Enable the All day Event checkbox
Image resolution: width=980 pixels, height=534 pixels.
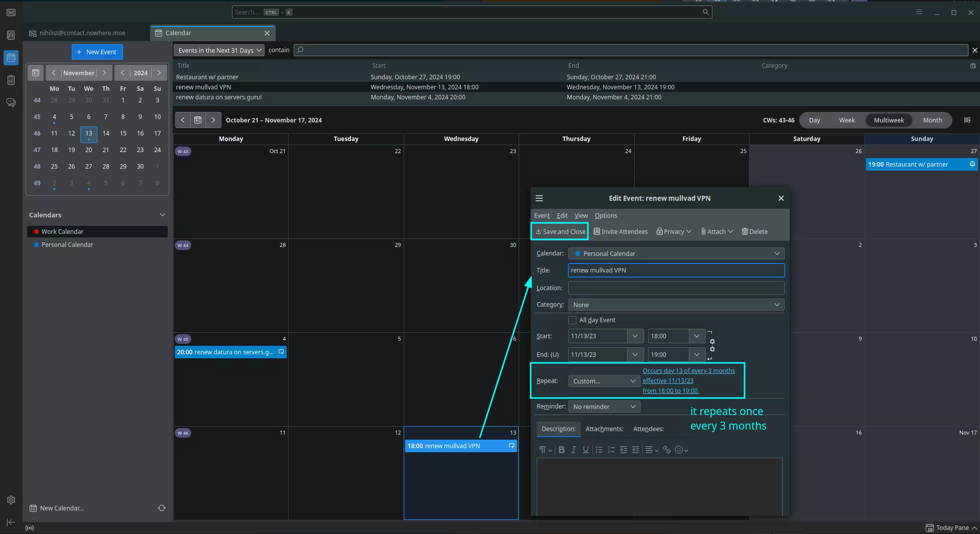pyautogui.click(x=572, y=320)
